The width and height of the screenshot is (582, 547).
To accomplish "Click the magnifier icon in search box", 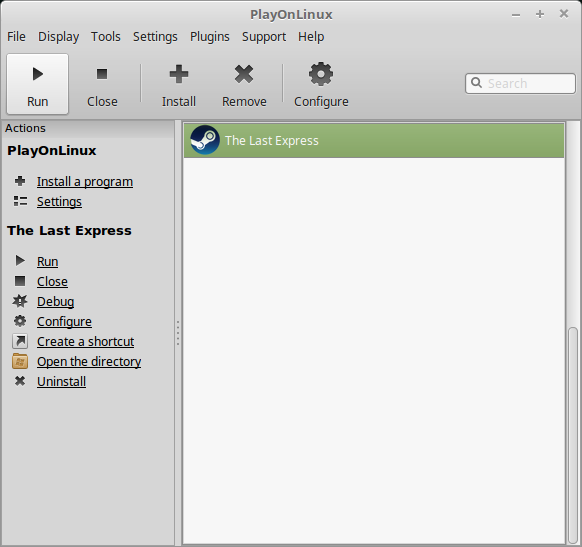I will tap(476, 83).
